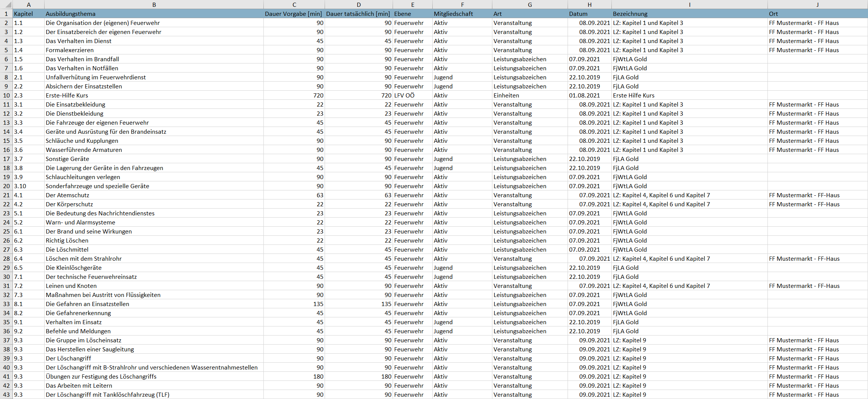Select cell 'Das Arbeiten mit Leitern'
Image resolution: width=868 pixels, height=399 pixels.
tap(154, 385)
